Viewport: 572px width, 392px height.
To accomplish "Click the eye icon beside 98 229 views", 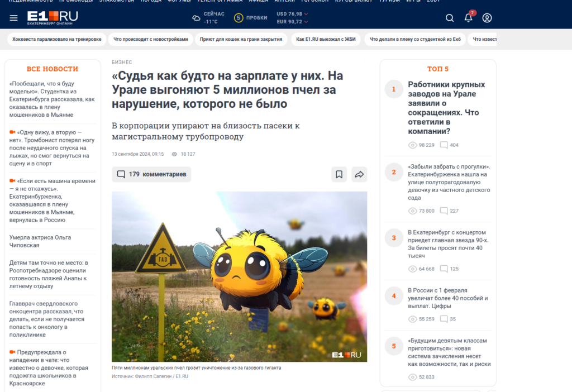I will click(412, 145).
